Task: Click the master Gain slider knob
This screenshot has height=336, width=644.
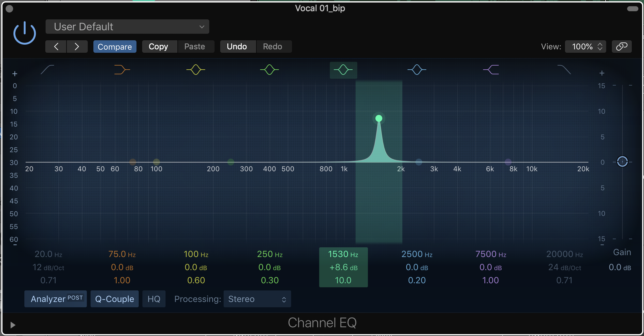Action: pos(622,161)
